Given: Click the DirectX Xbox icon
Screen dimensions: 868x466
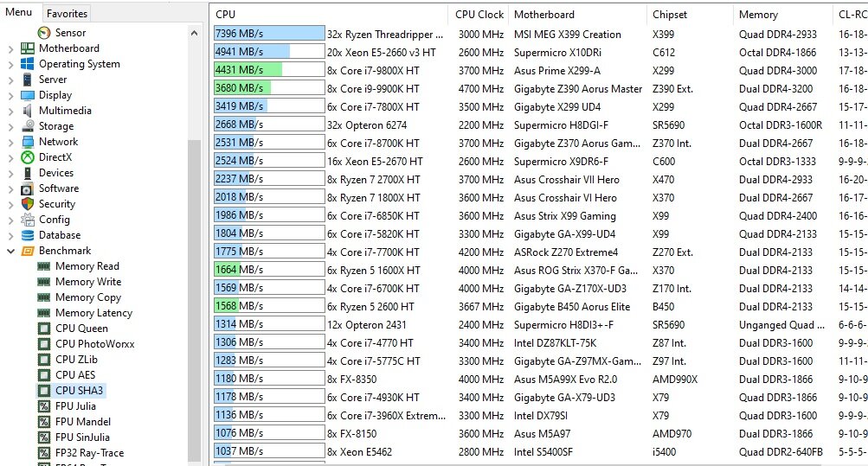Looking at the screenshot, I should (x=27, y=157).
